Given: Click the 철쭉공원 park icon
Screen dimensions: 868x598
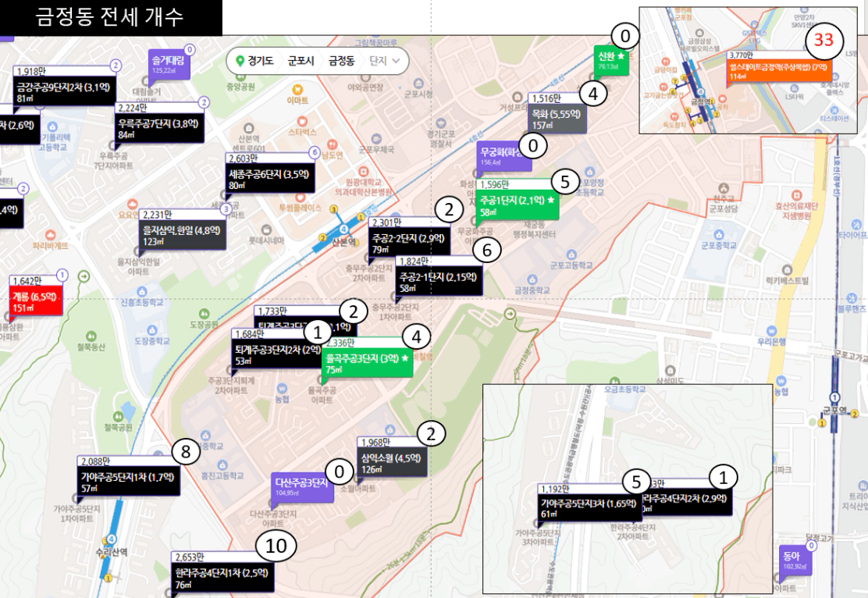Looking at the screenshot, I should [x=118, y=416].
